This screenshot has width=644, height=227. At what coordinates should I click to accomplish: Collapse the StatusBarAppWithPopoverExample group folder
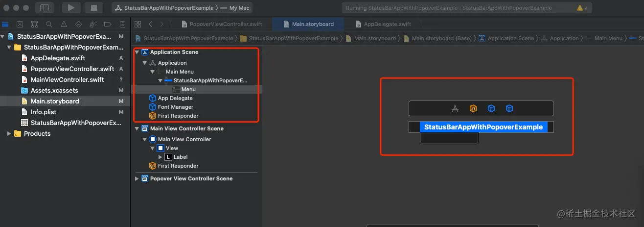pyautogui.click(x=10, y=47)
